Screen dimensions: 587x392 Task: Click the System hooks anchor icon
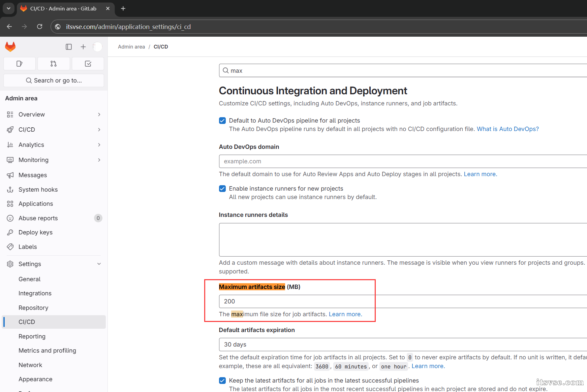pyautogui.click(x=10, y=190)
